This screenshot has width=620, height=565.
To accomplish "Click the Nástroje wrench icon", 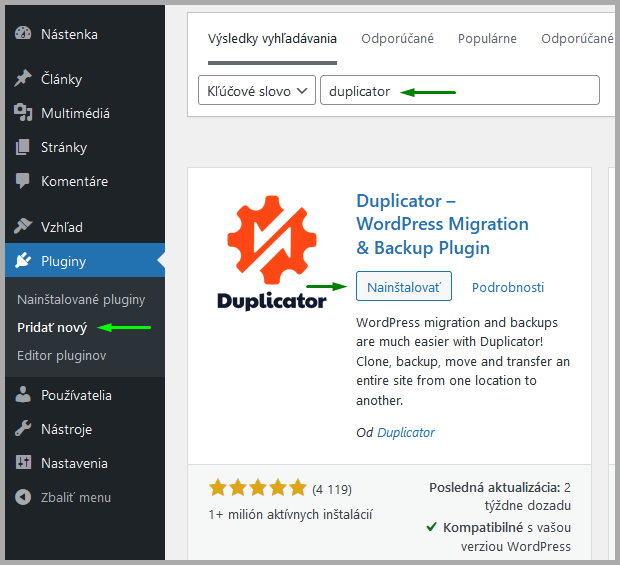I will point(23,429).
